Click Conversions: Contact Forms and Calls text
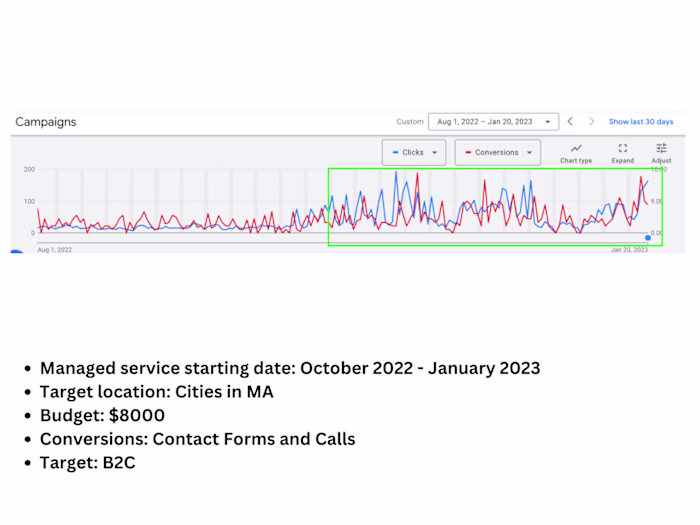Viewport: 700px width, 525px height. [x=198, y=439]
